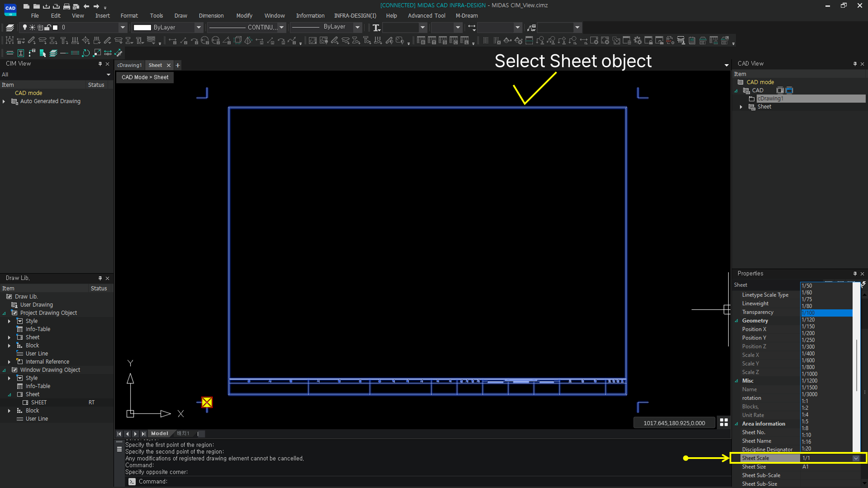Screen dimensions: 868x488
Task: Click the Command prompt icon
Action: [132, 481]
